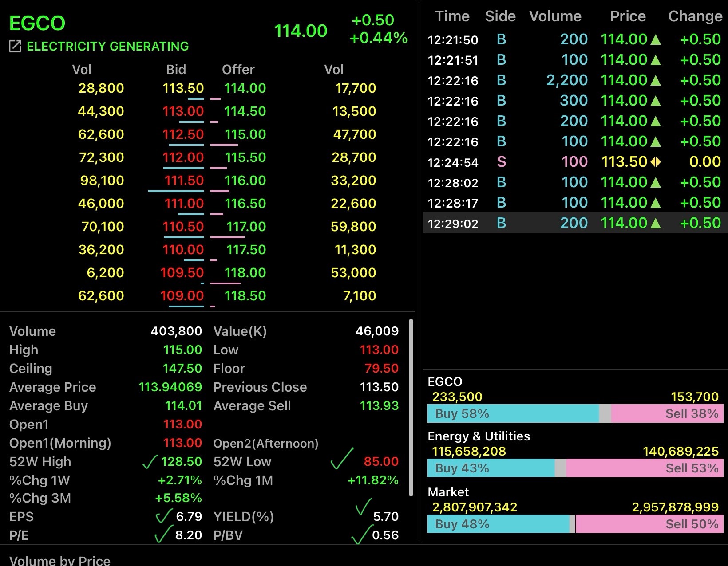Click the Energy & Utilities Buy 43% bar

[x=491, y=468]
